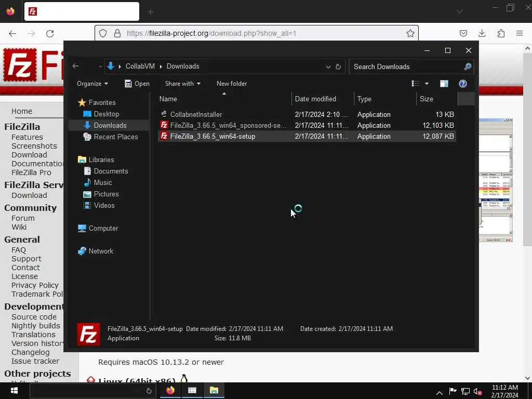Open Screenshots link on FileZilla site
The height and width of the screenshot is (399, 532).
(34, 146)
